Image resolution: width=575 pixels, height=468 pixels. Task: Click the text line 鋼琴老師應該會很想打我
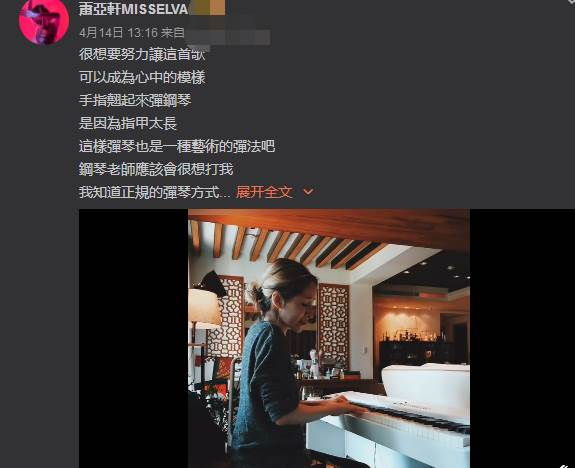click(x=156, y=169)
